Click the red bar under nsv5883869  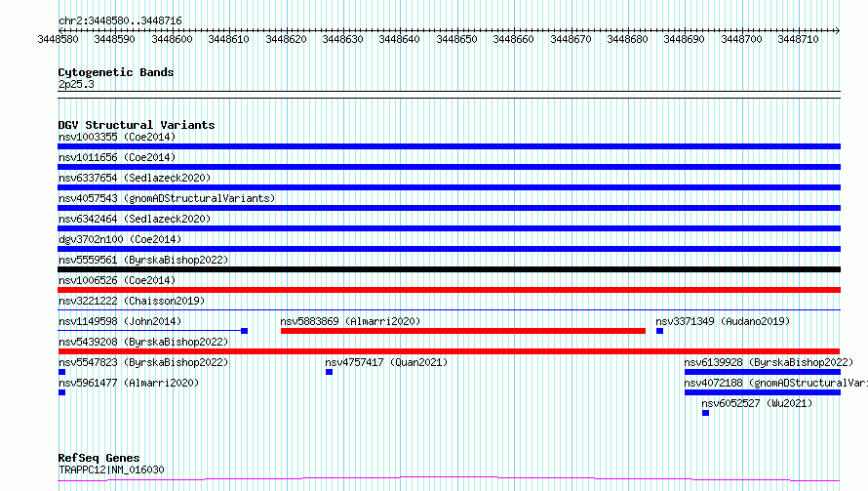463,331
